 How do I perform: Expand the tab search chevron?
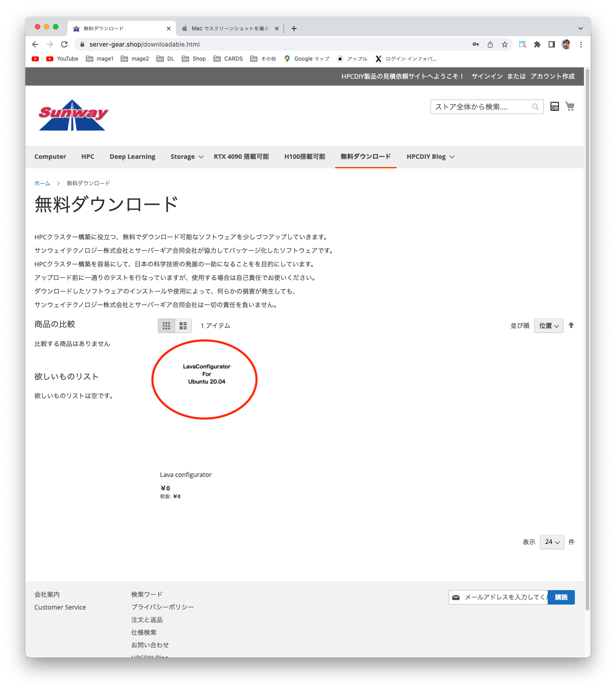pos(581,29)
